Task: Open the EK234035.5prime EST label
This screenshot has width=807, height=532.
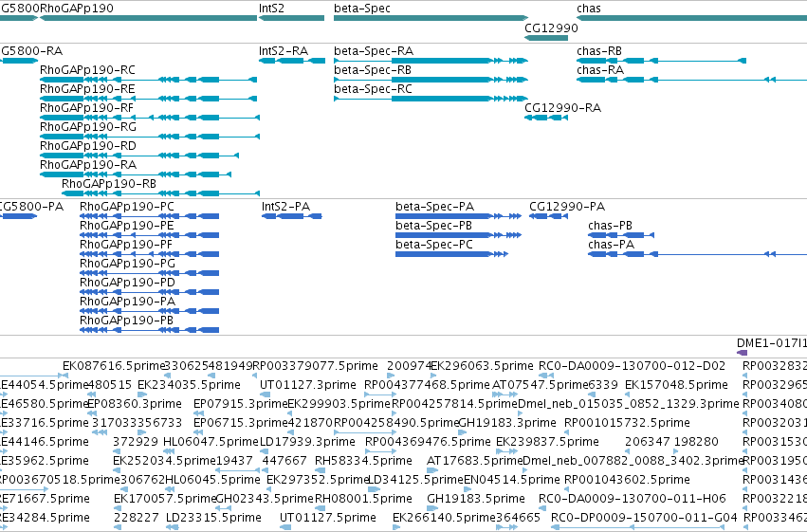Action: pos(189,385)
